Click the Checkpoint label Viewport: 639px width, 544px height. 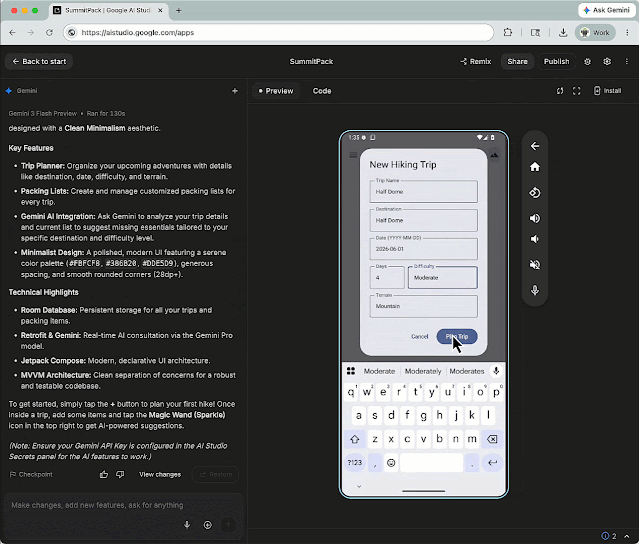point(31,474)
